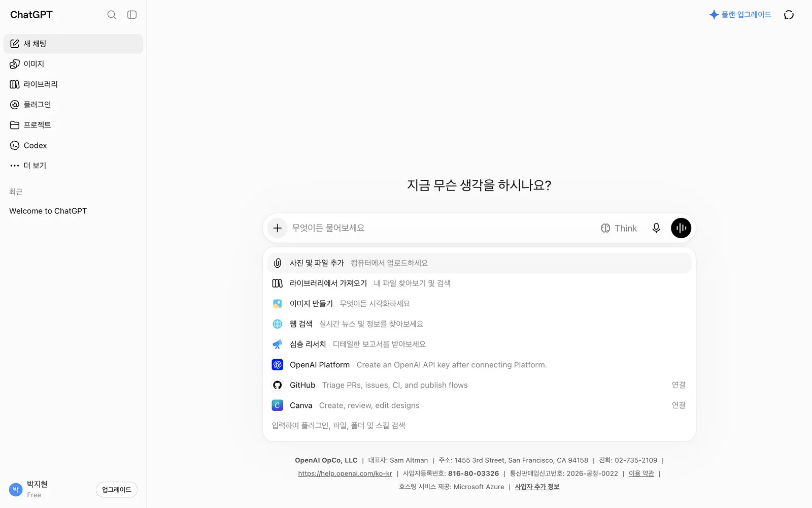Viewport: 812px width, 508px height.
Task: Open 이미지 in the sidebar
Action: click(73, 64)
